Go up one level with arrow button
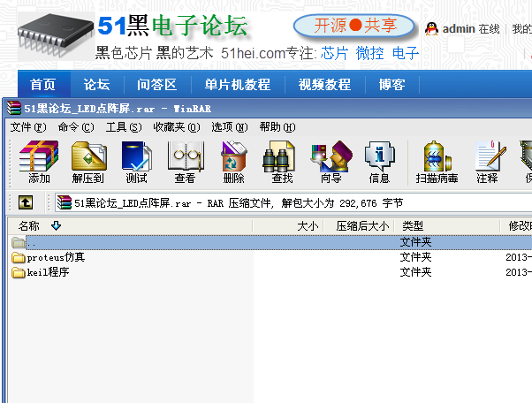 click(x=26, y=202)
